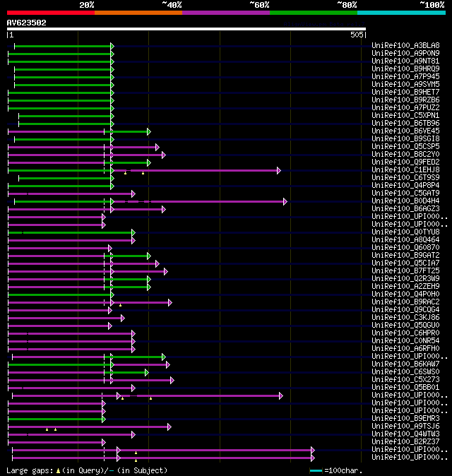Select the UniRef100_B2RZ37 entry

405,441
